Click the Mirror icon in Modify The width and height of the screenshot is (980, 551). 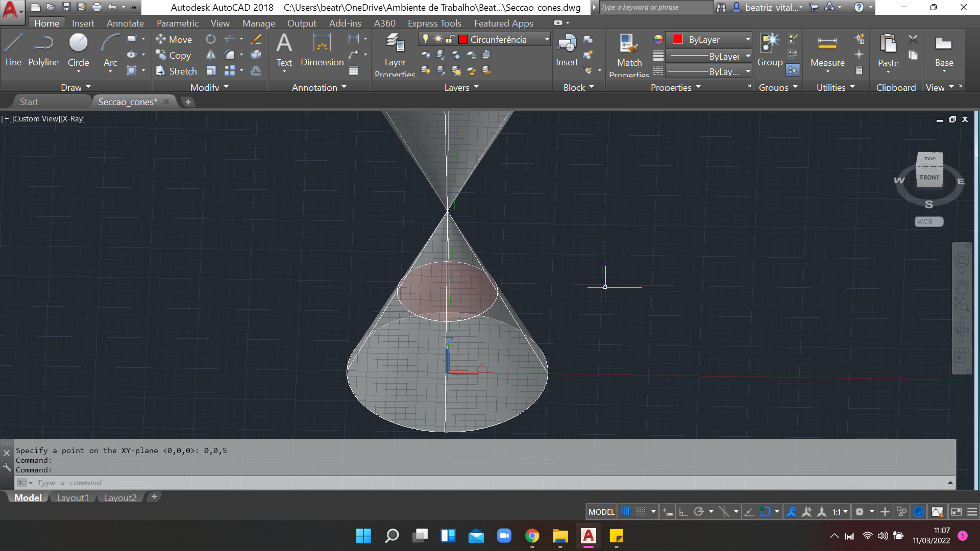tap(211, 55)
